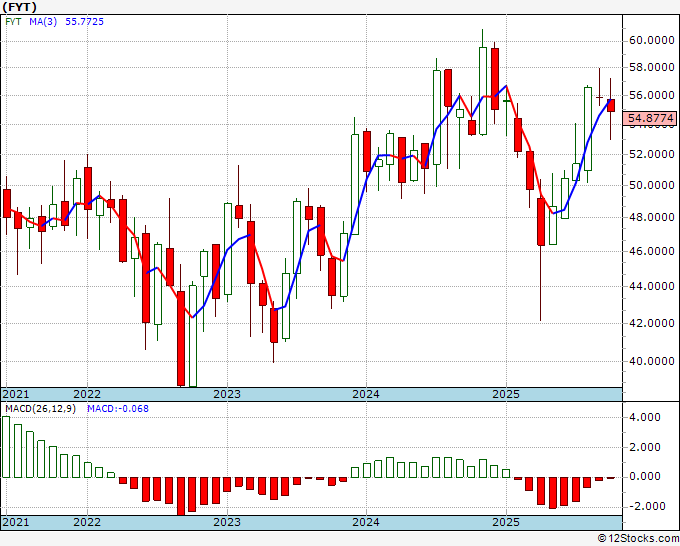Select 2025 on the MACD timeline
680x546 pixels.
tap(506, 522)
